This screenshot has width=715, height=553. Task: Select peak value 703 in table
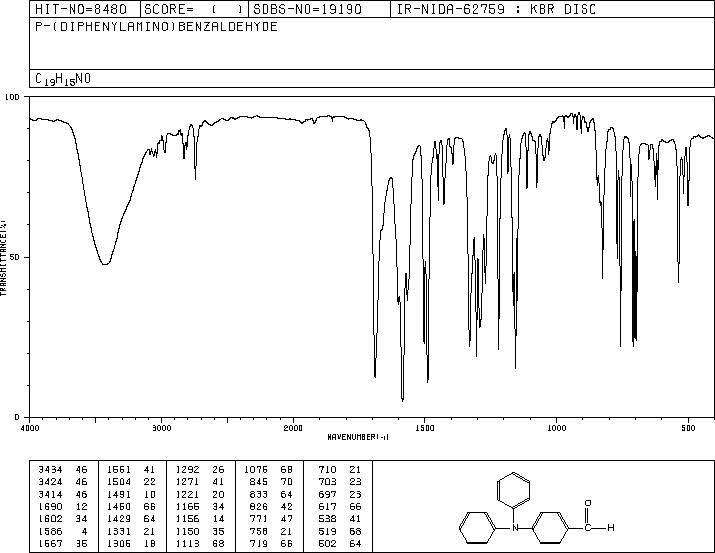point(327,482)
